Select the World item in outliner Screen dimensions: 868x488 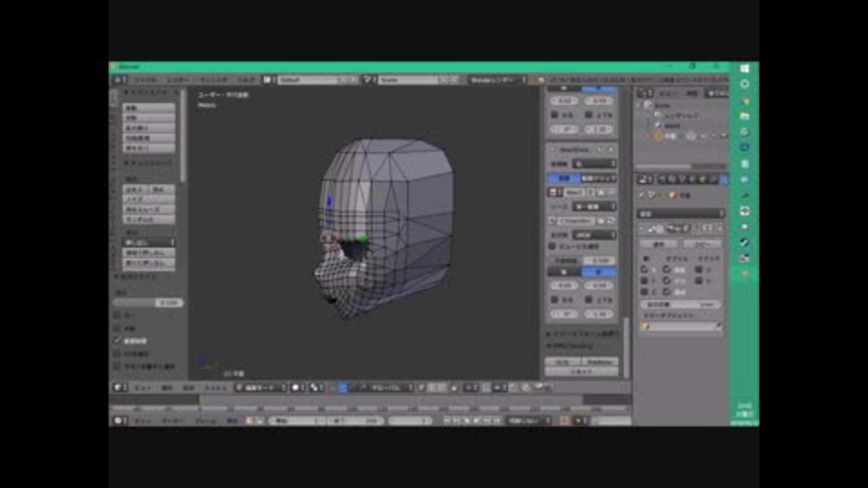pyautogui.click(x=672, y=126)
